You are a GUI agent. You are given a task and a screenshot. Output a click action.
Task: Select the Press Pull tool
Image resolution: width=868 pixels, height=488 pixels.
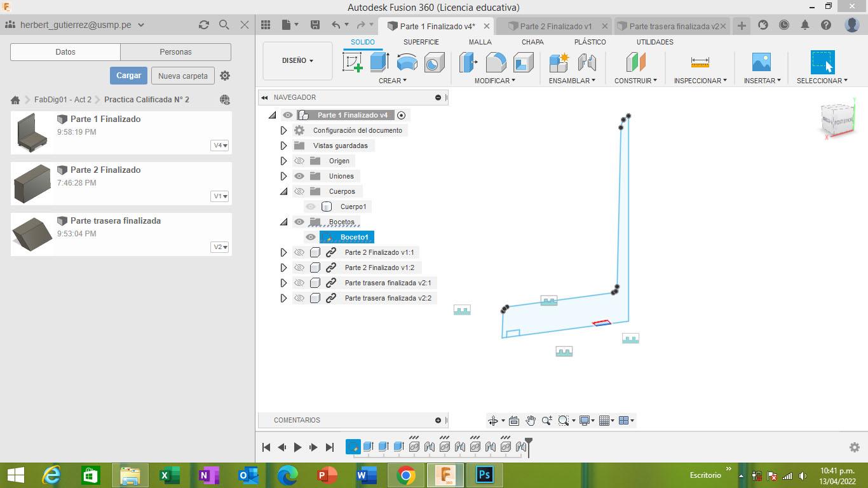[x=469, y=62]
